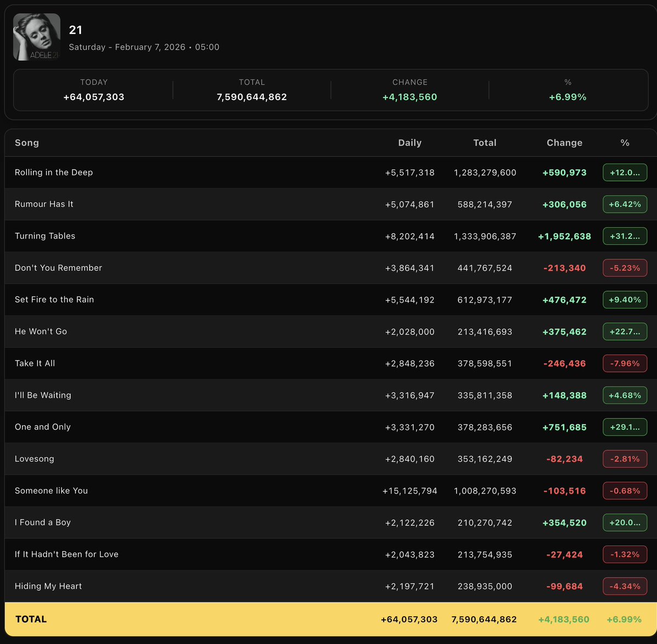
Task: Click daily streams +15,125,794 for Someone like You
Action: tap(410, 491)
